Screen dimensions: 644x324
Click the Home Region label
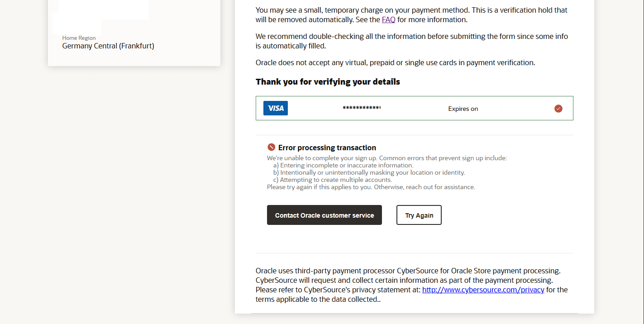pyautogui.click(x=79, y=38)
